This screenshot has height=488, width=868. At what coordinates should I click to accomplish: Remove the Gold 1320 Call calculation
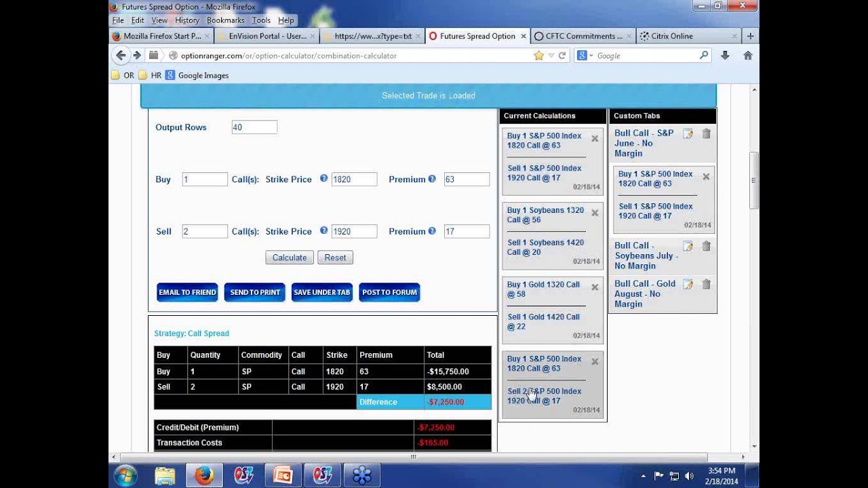595,287
